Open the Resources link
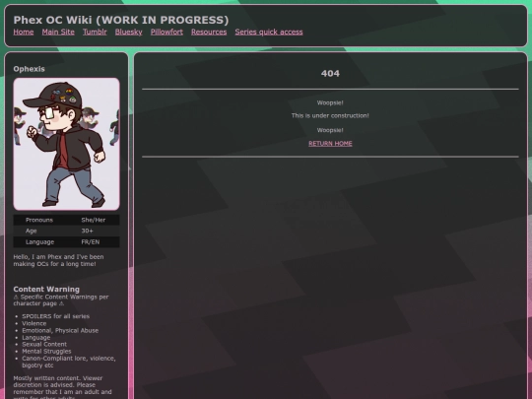The height and width of the screenshot is (399, 532). point(209,32)
